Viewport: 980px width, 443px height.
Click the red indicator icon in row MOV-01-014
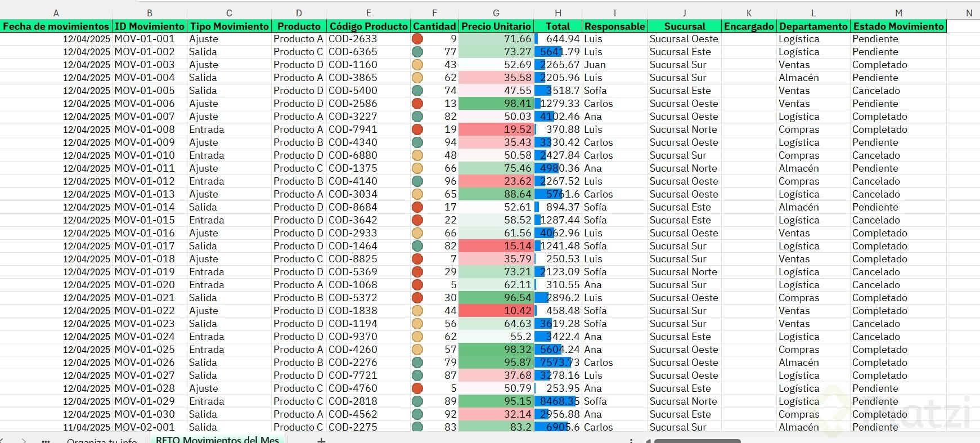click(417, 207)
